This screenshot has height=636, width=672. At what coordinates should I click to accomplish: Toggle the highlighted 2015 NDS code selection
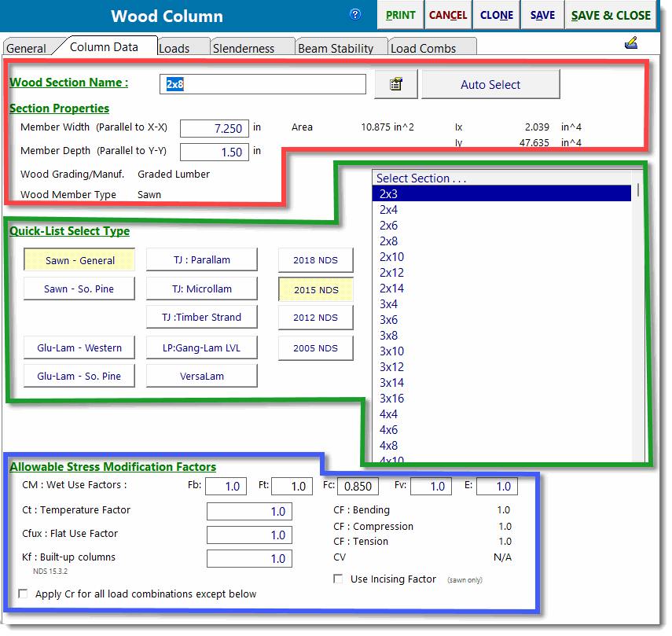click(x=315, y=289)
